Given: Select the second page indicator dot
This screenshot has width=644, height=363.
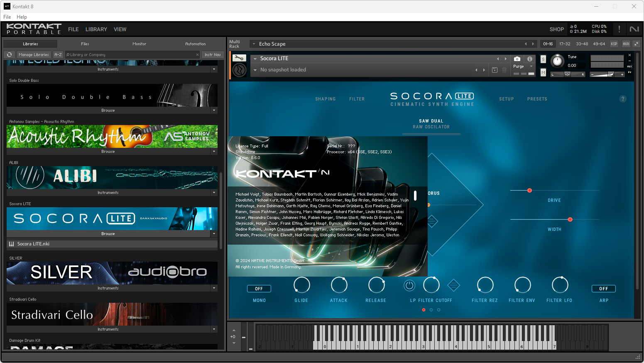Looking at the screenshot, I should [431, 310].
